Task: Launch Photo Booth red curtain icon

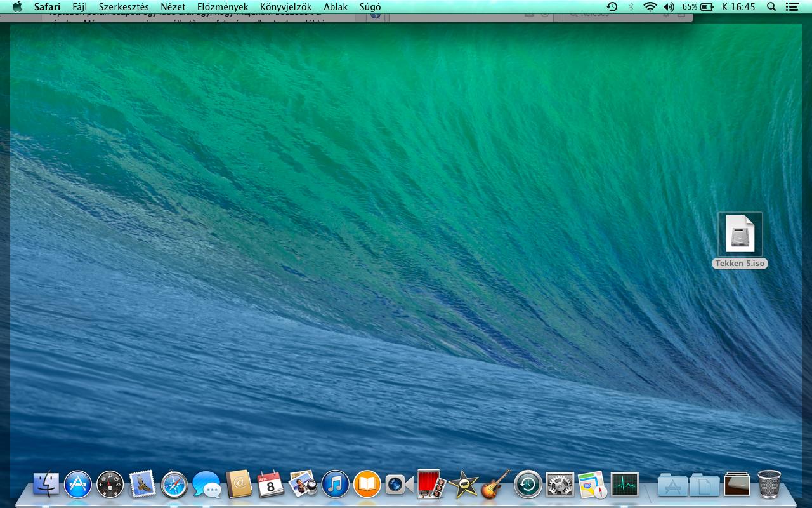Action: (431, 485)
